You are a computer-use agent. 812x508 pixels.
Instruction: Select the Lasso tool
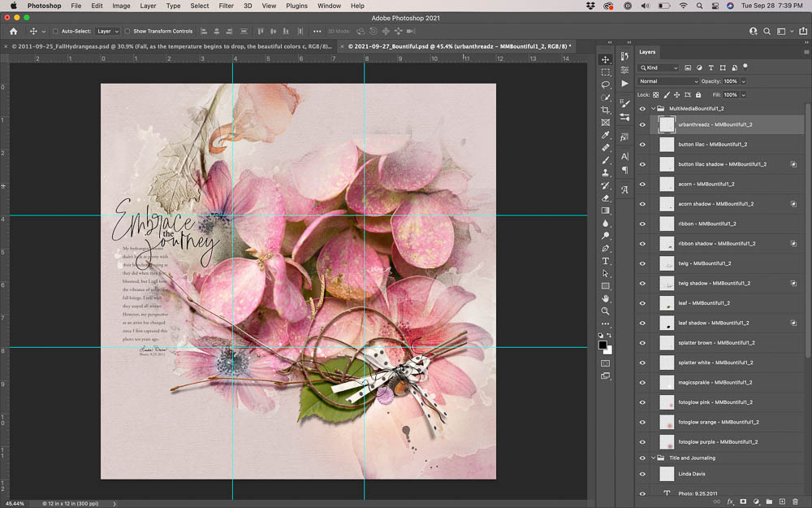[605, 85]
